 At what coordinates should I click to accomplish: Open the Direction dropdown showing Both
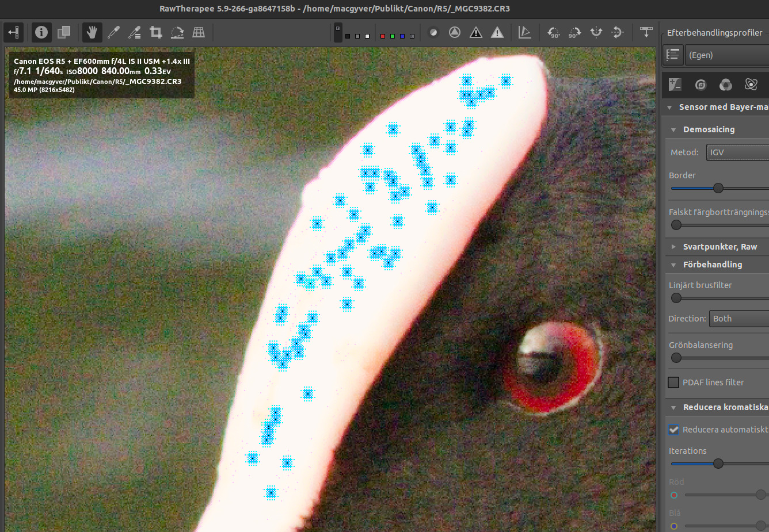[x=739, y=319]
